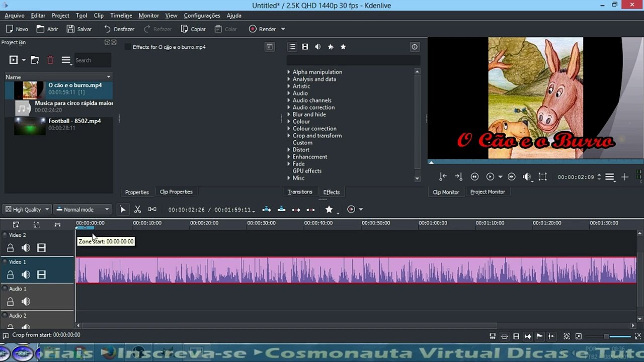Open the High Quality preview dropdown
The width and height of the screenshot is (644, 362).
click(x=27, y=209)
